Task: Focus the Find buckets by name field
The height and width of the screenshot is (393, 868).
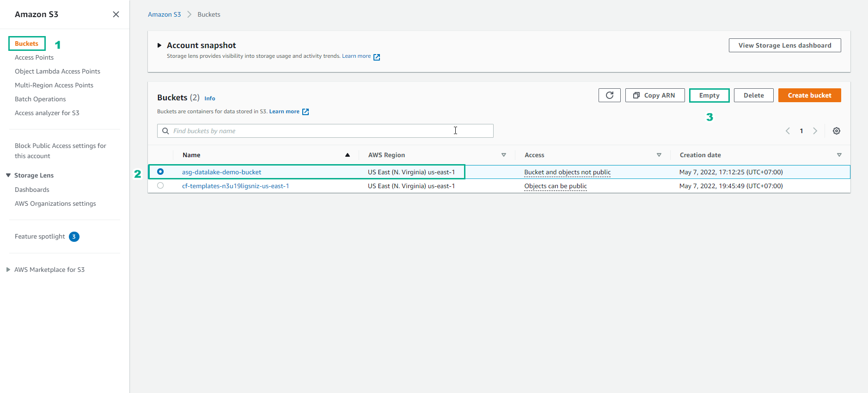Action: coord(325,131)
